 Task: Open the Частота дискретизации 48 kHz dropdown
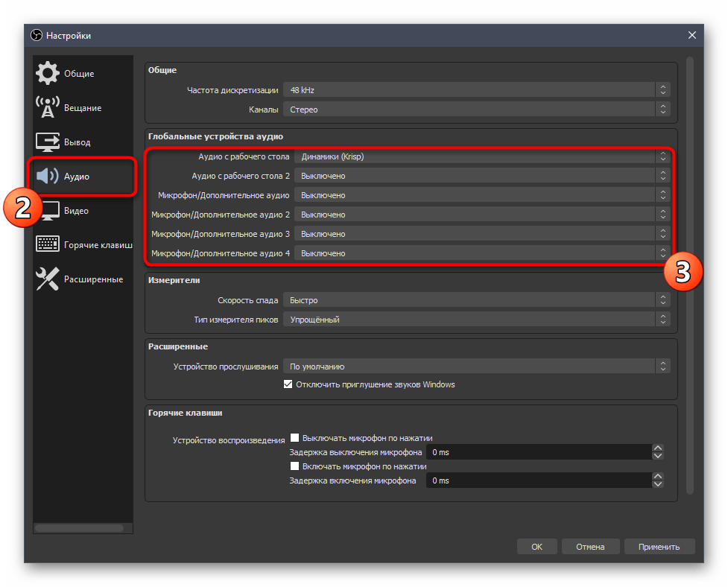tap(476, 90)
